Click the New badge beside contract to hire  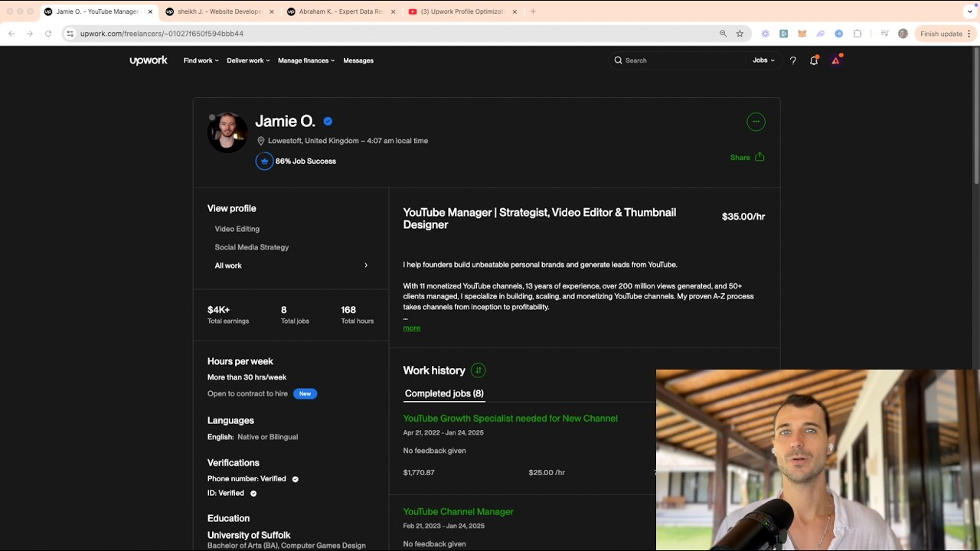click(x=305, y=394)
